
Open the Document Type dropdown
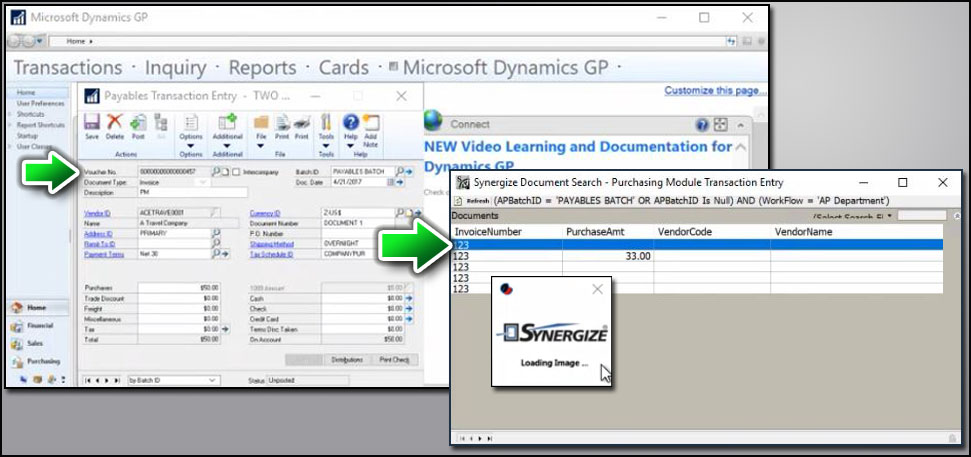pyautogui.click(x=204, y=183)
